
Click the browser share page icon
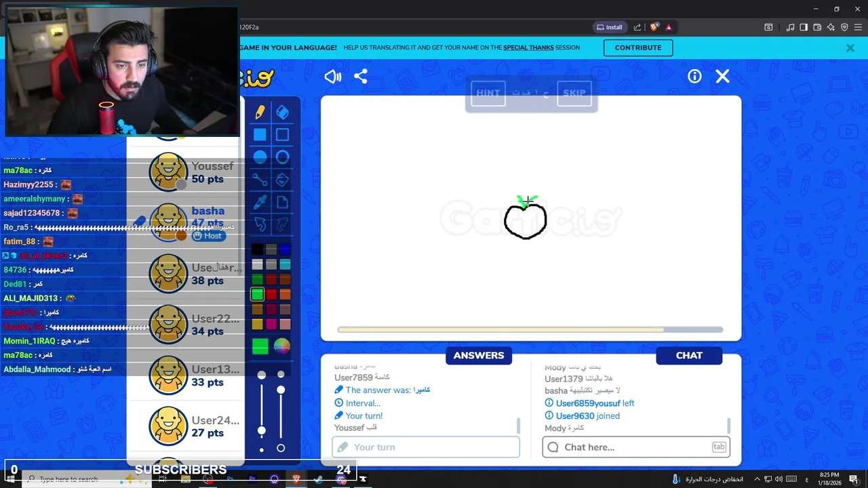(637, 27)
